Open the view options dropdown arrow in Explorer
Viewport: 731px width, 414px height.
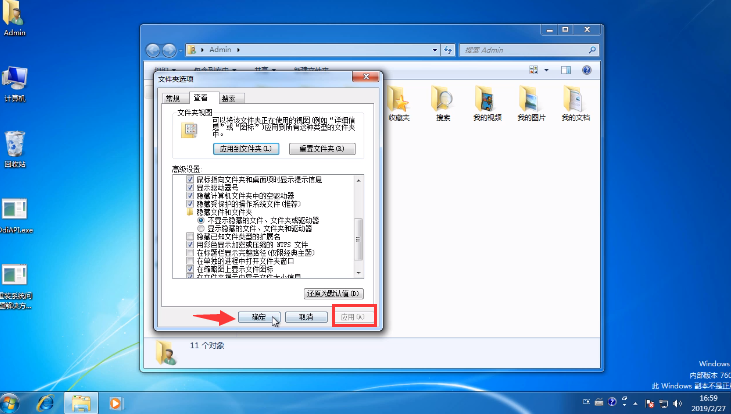(x=546, y=70)
